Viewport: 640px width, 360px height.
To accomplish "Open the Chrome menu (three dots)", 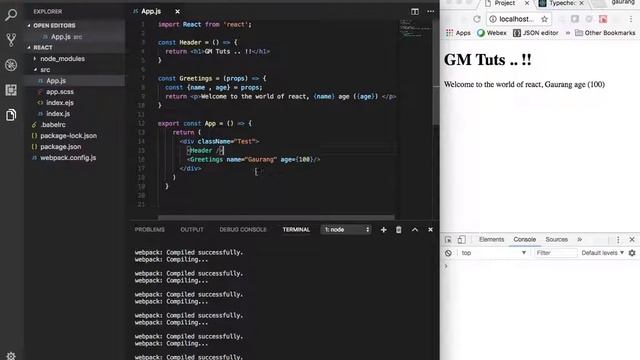I will click(631, 19).
